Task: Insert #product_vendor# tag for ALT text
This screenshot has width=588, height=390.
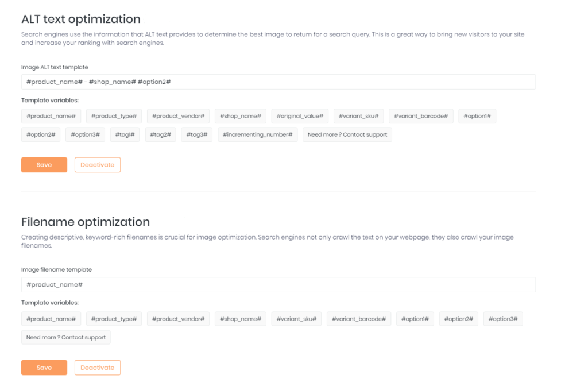Action: click(179, 116)
